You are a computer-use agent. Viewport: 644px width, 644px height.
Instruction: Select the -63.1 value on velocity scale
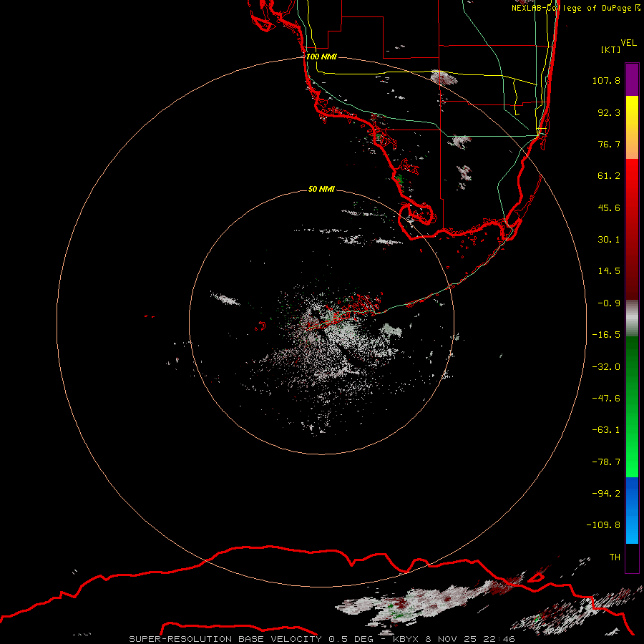[606, 430]
